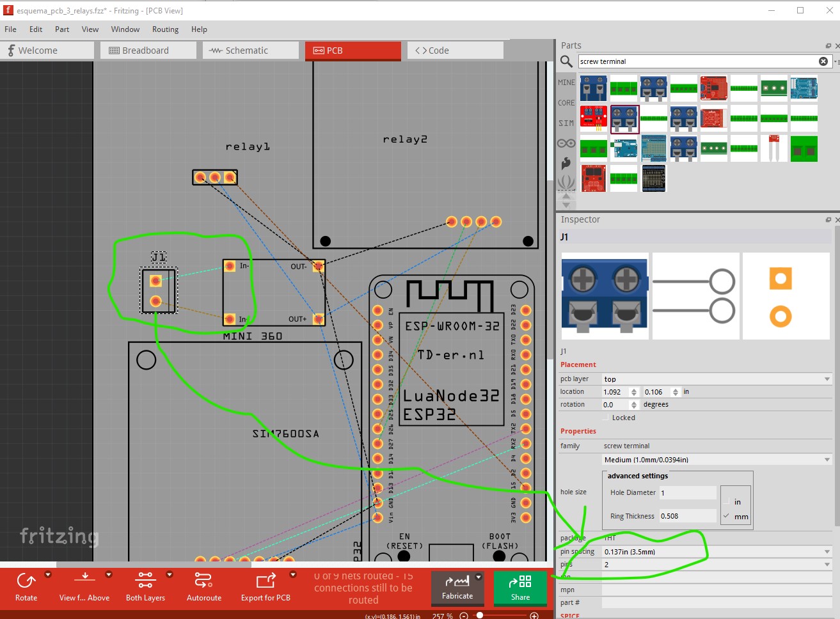Open the Export for PCB options arrow
Image resolution: width=840 pixels, height=619 pixels.
(293, 575)
